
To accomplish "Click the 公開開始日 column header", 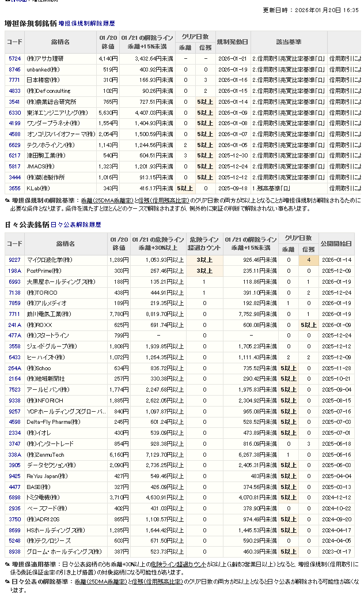I will point(335,244).
